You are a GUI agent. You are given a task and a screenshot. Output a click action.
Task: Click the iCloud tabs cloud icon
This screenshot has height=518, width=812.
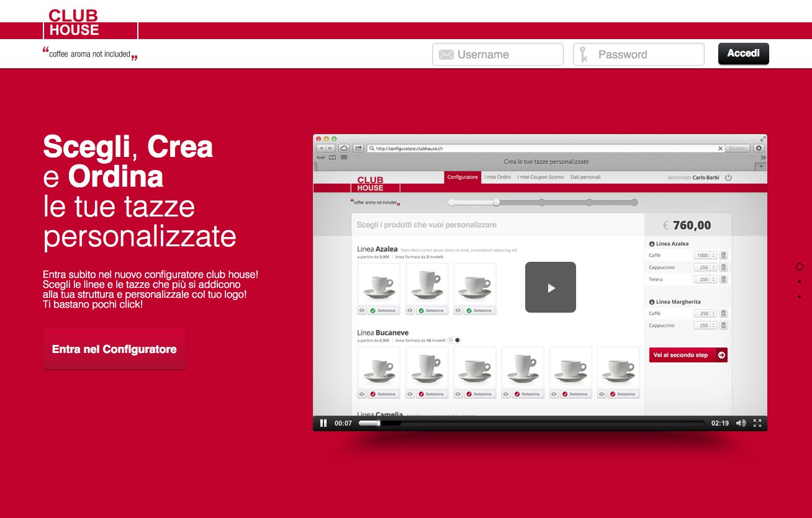pyautogui.click(x=344, y=148)
